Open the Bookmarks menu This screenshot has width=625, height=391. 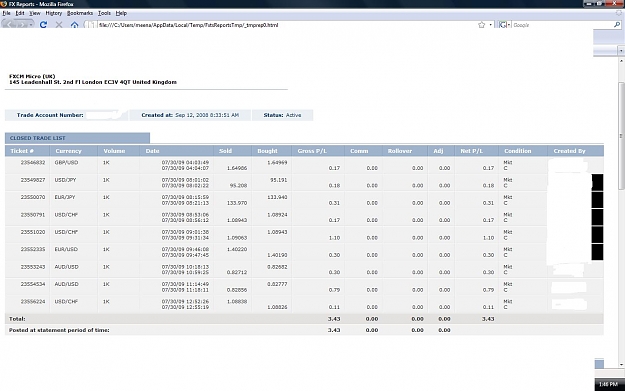(x=80, y=13)
